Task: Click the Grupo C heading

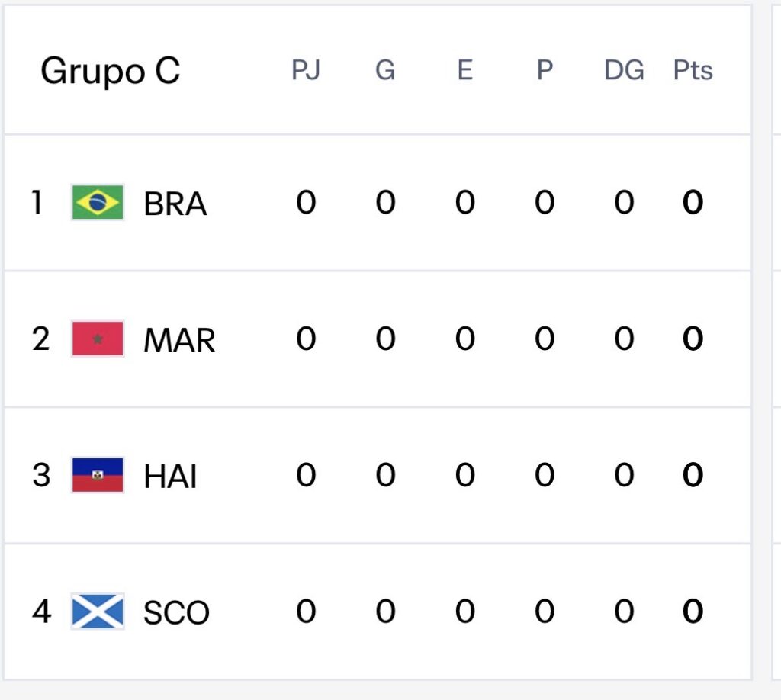Action: click(x=110, y=71)
